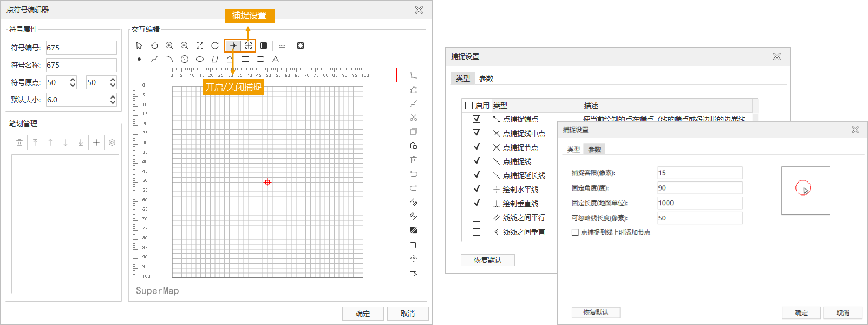Switch to 类型 tab in front dialog

tap(573, 149)
